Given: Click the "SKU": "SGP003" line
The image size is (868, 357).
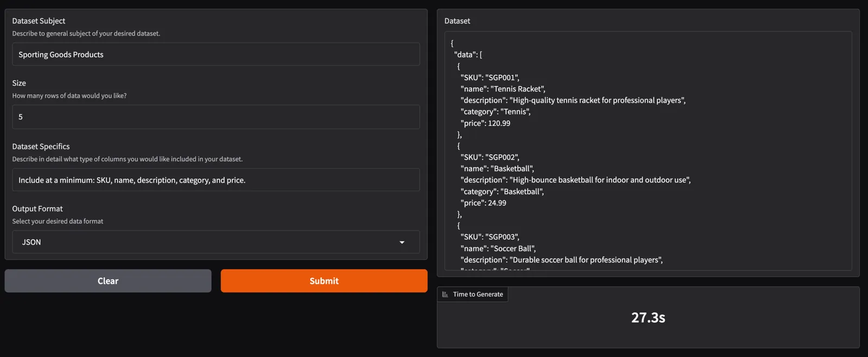Looking at the screenshot, I should pos(490,237).
